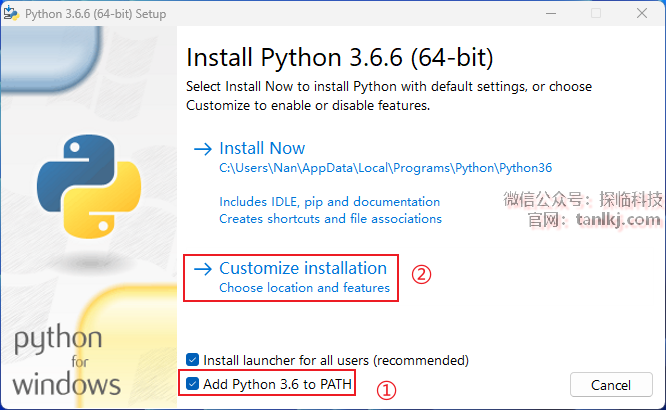Click the Python icon in the title bar
This screenshot has height=410, width=666.
tap(15, 14)
